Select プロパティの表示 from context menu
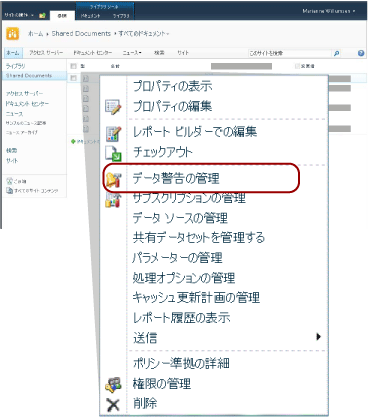The height and width of the screenshot is (417, 368). pyautogui.click(x=173, y=86)
